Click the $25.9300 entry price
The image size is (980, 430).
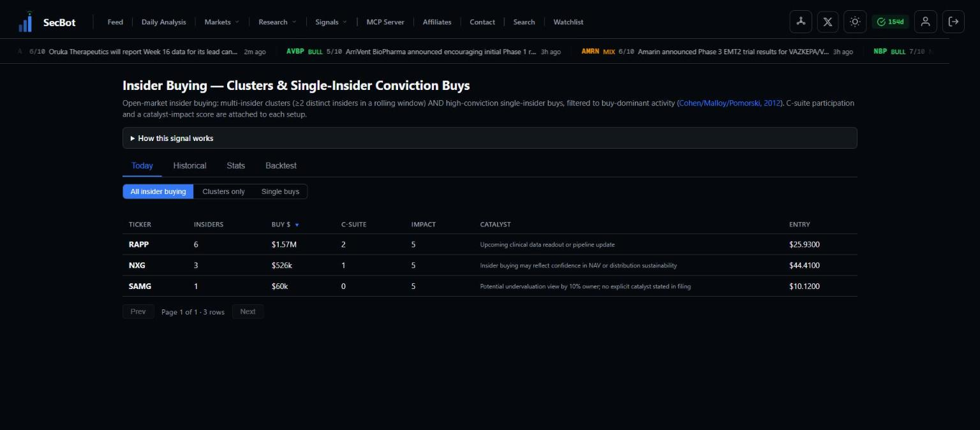pyautogui.click(x=805, y=244)
